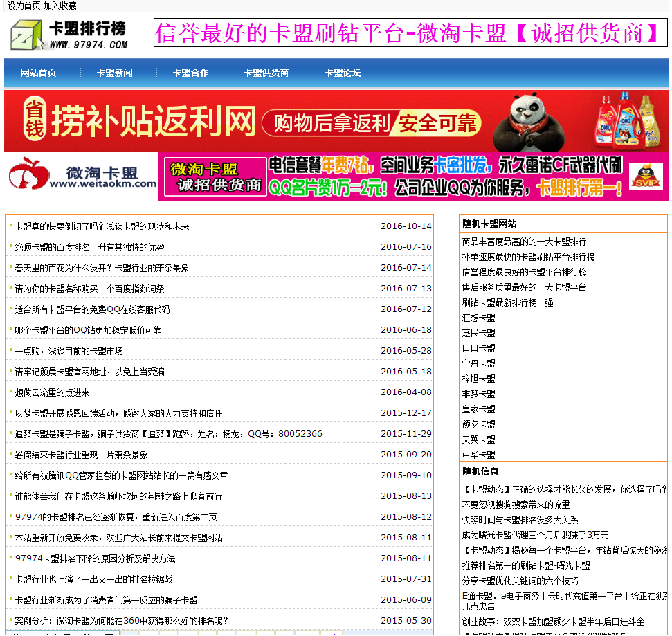
Task: Select the 卡盟新闻 menu item
Action: [x=114, y=72]
